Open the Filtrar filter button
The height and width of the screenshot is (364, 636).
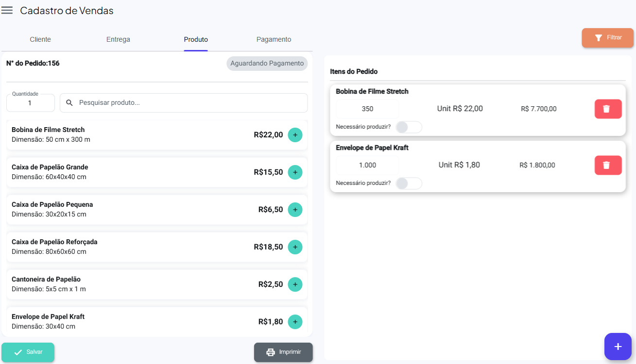607,38
